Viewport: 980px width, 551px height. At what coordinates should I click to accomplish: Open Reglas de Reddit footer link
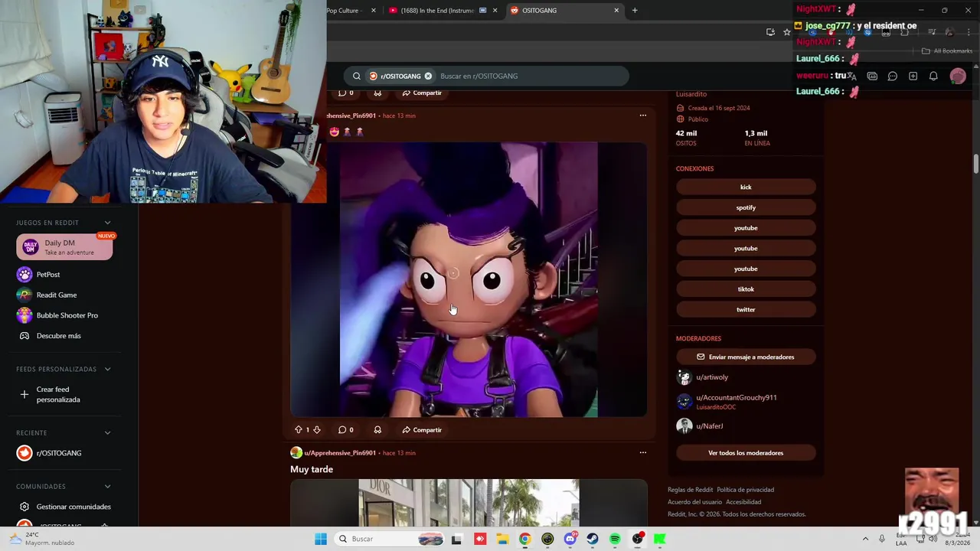(690, 490)
